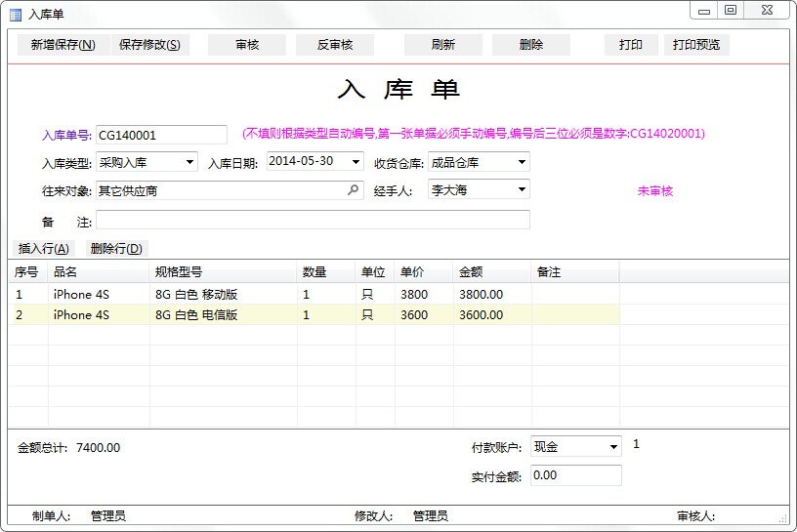797x532 pixels.
Task: Click the 数量 column header
Action: (x=326, y=271)
